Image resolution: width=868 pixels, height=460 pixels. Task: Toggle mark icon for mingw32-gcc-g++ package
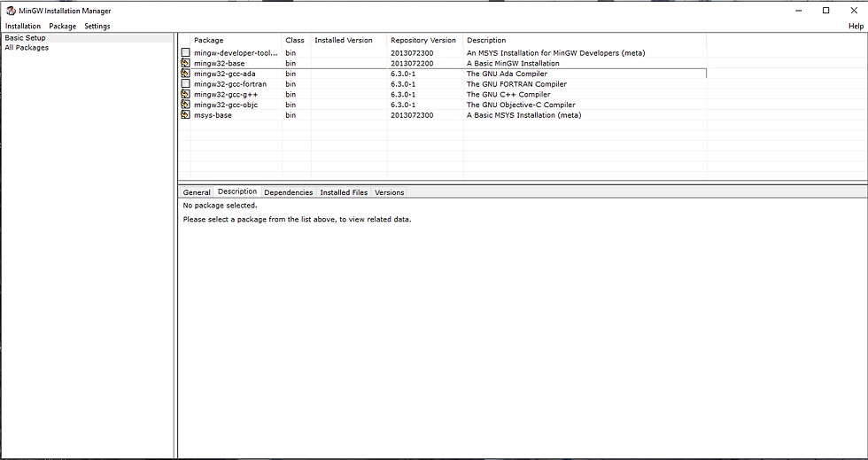click(x=185, y=94)
